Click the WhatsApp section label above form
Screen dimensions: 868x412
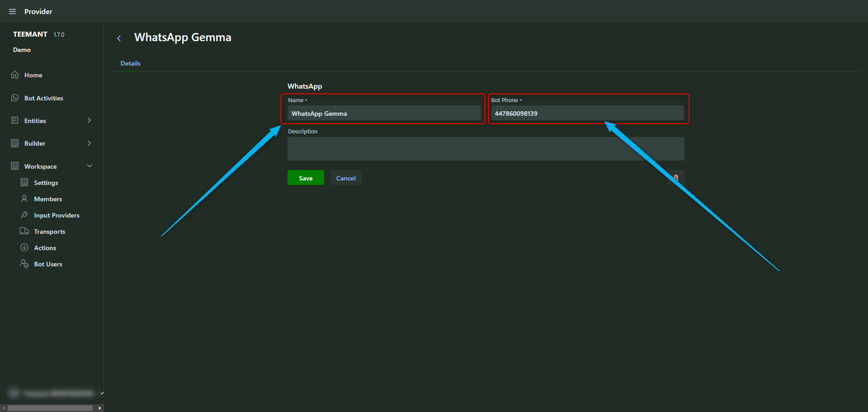pos(305,86)
